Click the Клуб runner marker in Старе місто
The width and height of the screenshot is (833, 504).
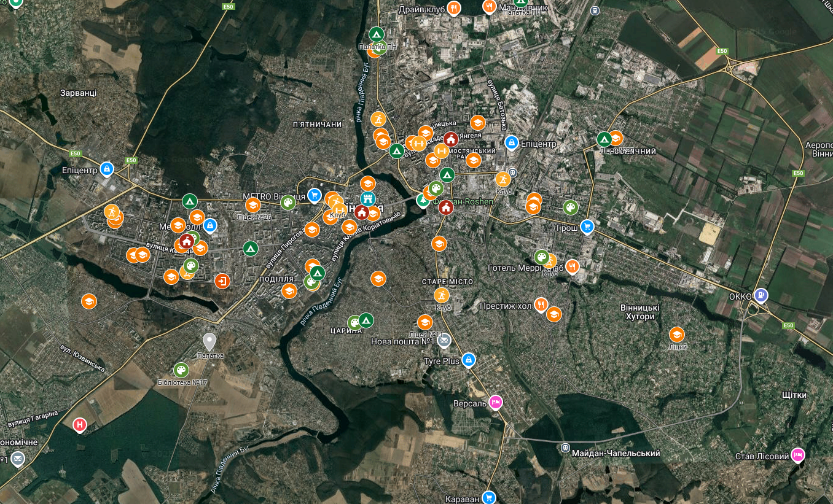(x=442, y=295)
